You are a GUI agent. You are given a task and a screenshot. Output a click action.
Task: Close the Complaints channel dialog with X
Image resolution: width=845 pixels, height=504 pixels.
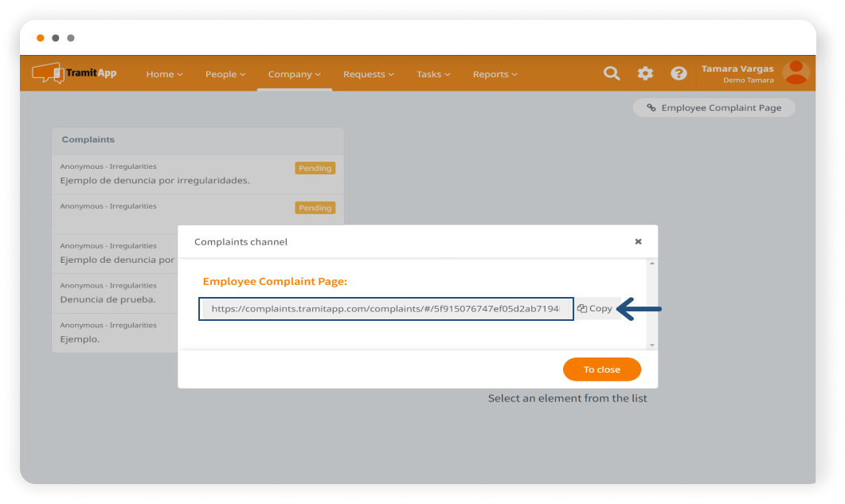point(638,242)
